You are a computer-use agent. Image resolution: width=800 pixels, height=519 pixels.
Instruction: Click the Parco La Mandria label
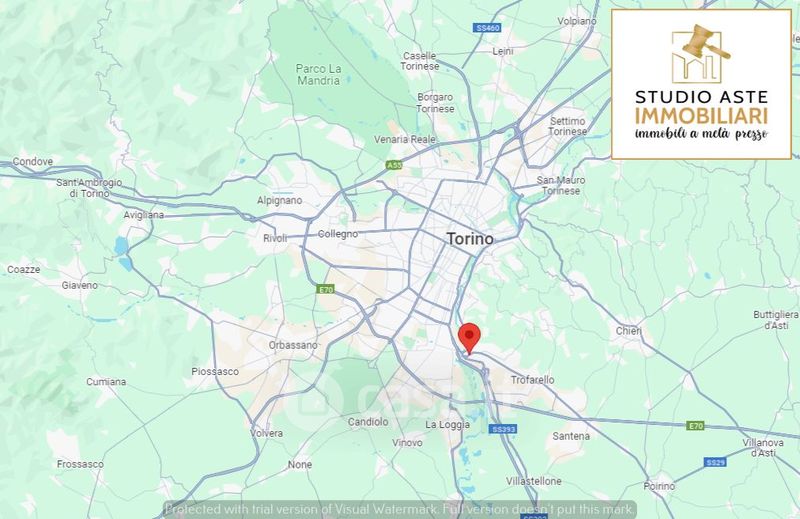318,75
